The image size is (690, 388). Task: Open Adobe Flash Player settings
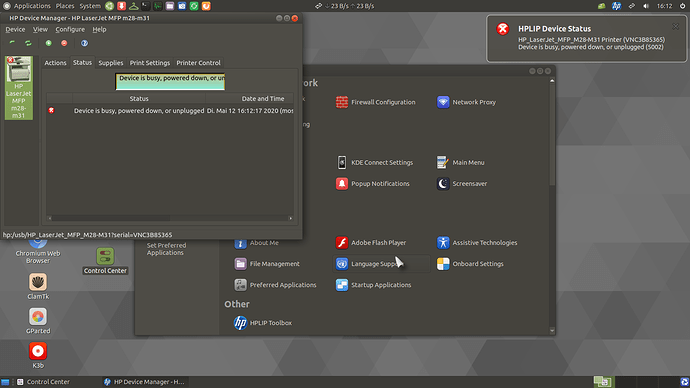pos(371,242)
